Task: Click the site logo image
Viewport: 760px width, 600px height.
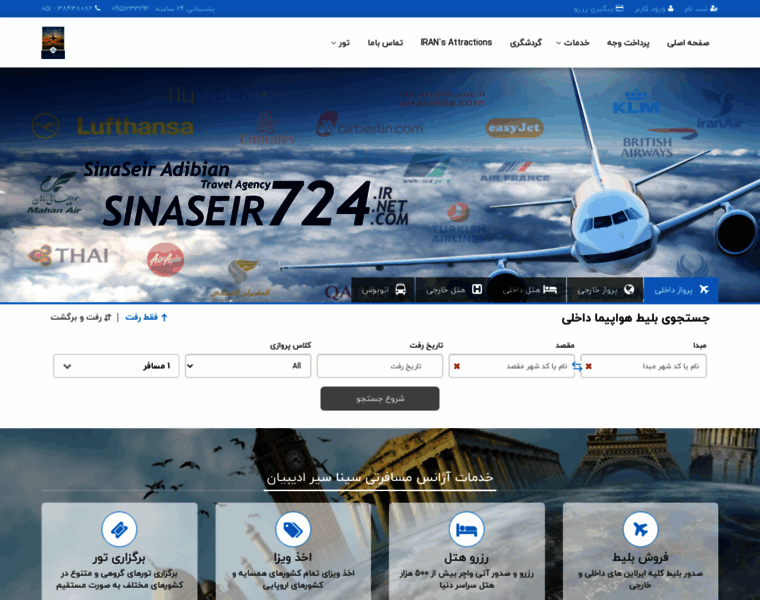Action: (x=53, y=43)
